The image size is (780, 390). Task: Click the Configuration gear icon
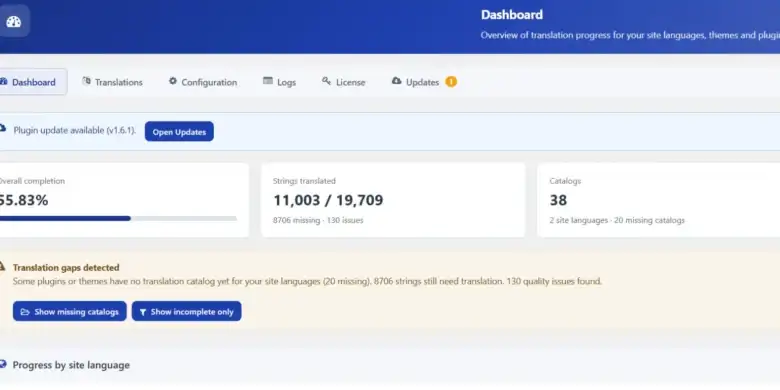[x=173, y=81]
